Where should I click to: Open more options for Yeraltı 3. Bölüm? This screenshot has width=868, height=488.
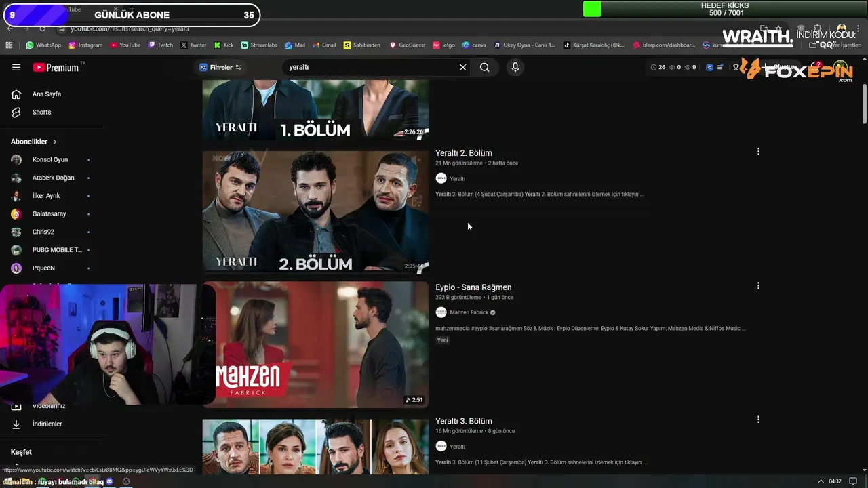(758, 420)
